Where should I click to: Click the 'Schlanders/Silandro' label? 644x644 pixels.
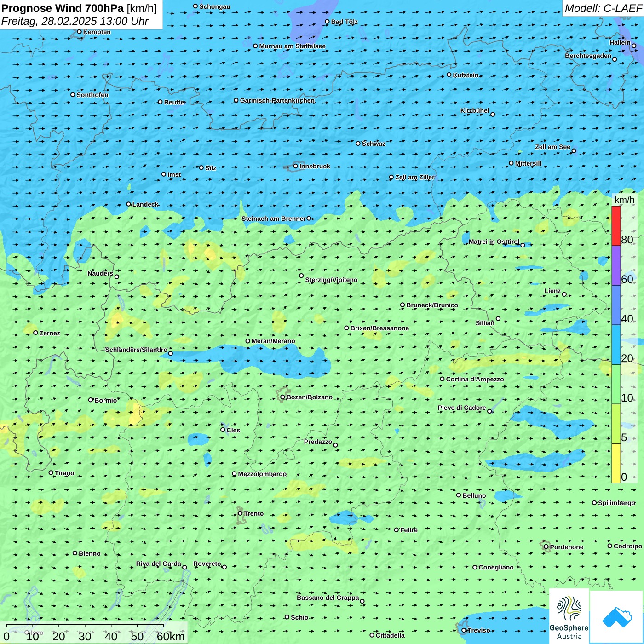click(136, 350)
